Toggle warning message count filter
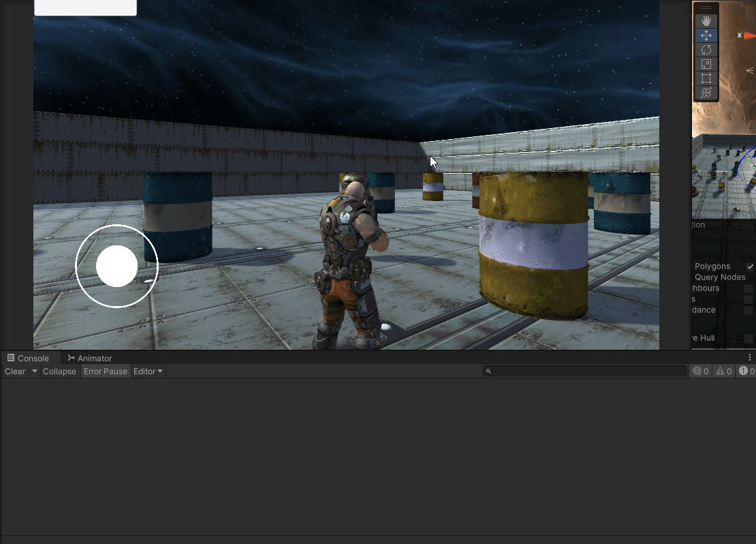 click(724, 372)
